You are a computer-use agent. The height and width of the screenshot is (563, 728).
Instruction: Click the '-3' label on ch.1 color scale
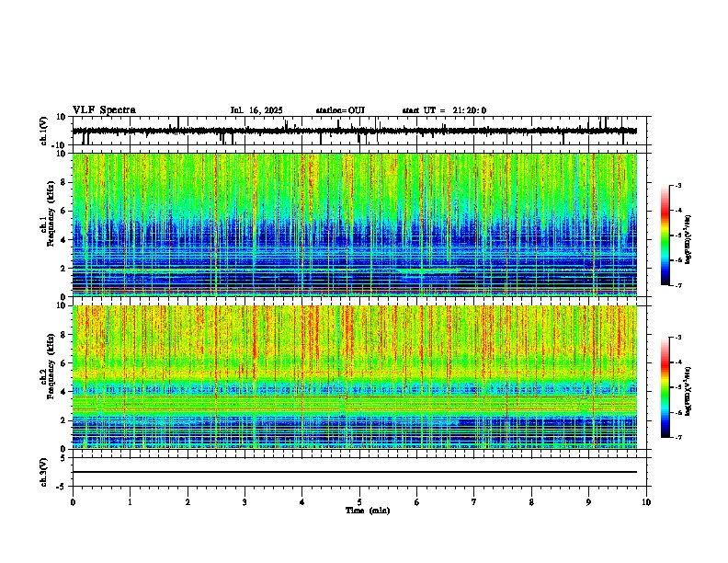(x=678, y=185)
